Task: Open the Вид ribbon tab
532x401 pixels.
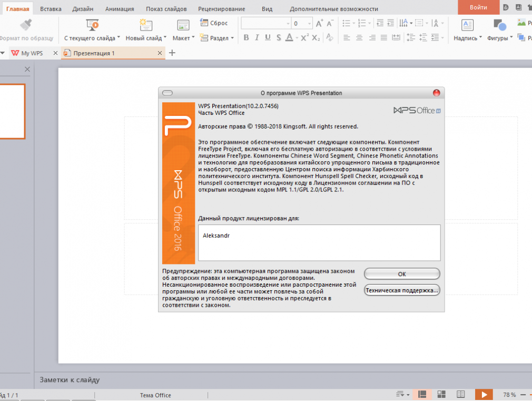Action: [267, 9]
